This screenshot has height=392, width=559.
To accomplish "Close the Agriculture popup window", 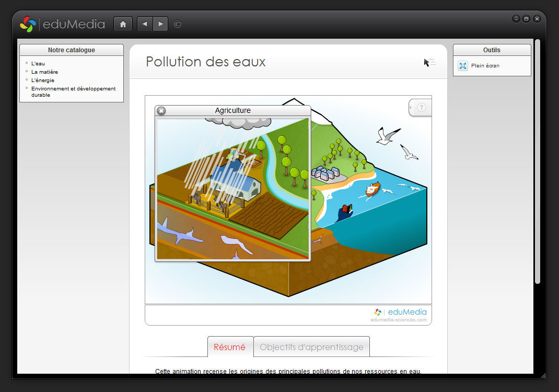I will (161, 110).
